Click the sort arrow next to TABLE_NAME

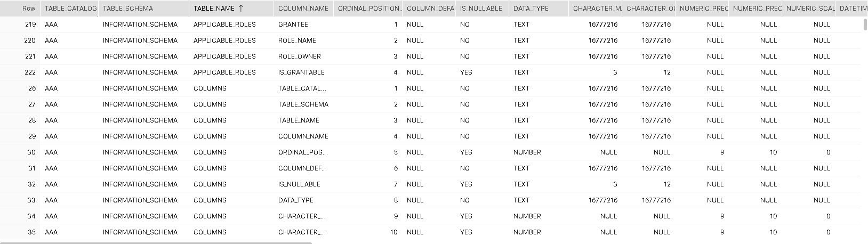coord(240,9)
